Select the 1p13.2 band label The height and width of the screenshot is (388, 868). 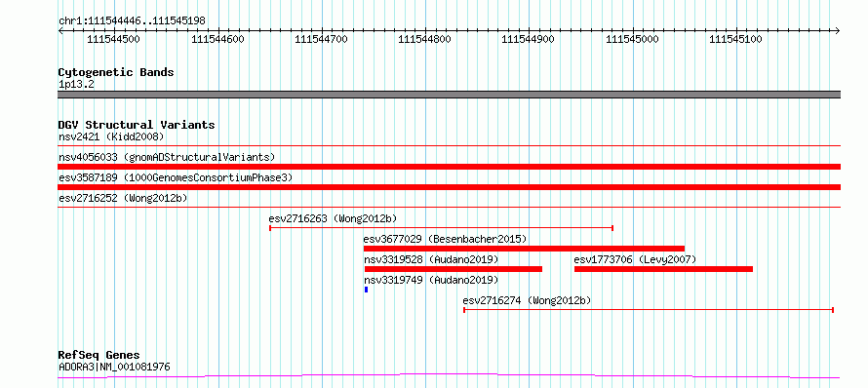point(76,85)
